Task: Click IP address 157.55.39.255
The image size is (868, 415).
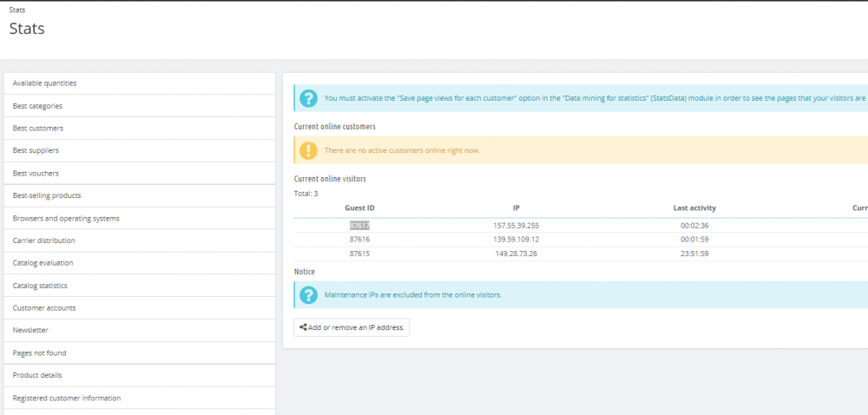Action: (x=516, y=226)
